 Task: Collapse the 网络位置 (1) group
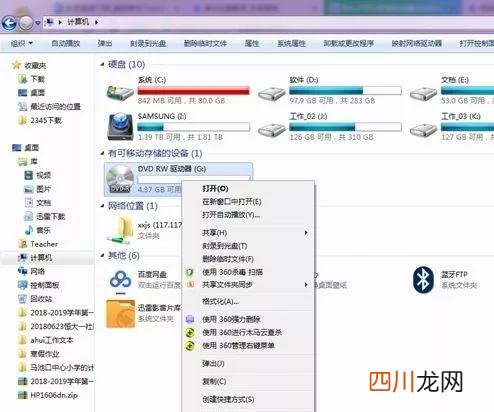(x=103, y=206)
